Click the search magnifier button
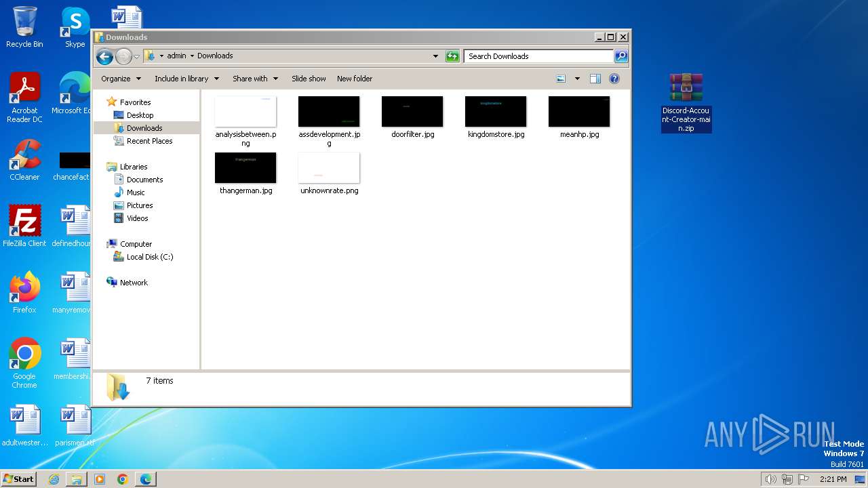The width and height of the screenshot is (868, 488). (620, 56)
